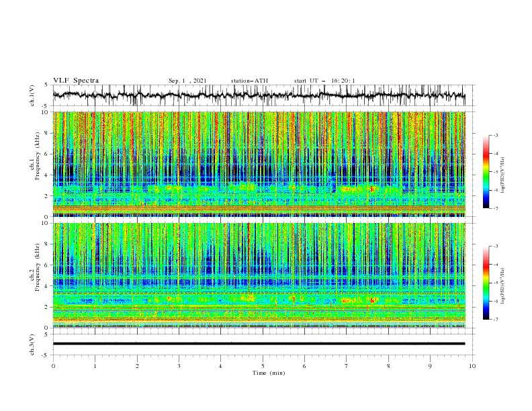This screenshot has width=532, height=411.
Task: Click the "4" minute tick on time axis
Action: coord(220,366)
